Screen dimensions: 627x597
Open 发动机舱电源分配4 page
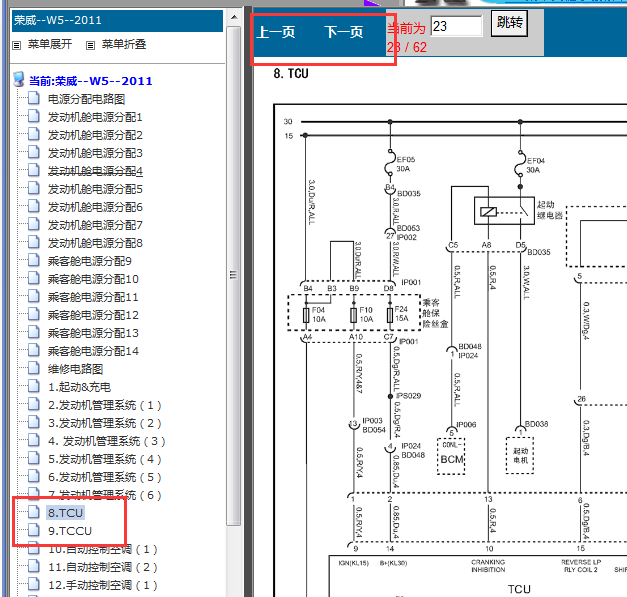tap(95, 171)
